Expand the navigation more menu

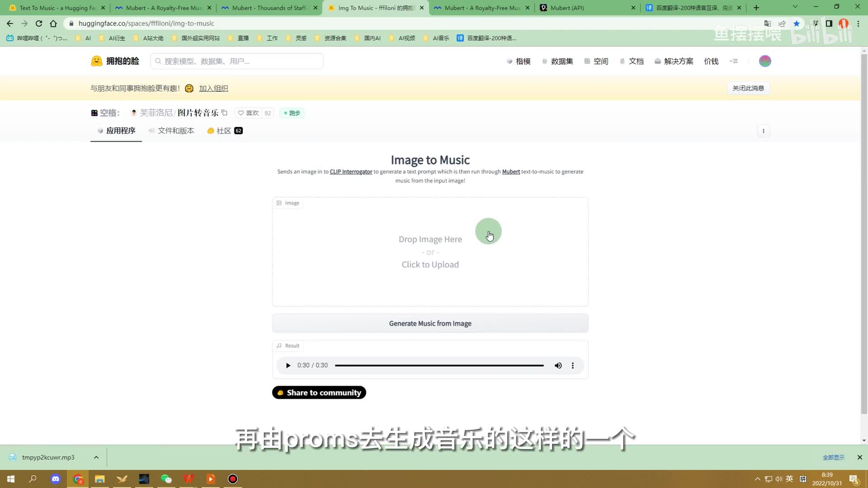click(x=733, y=61)
